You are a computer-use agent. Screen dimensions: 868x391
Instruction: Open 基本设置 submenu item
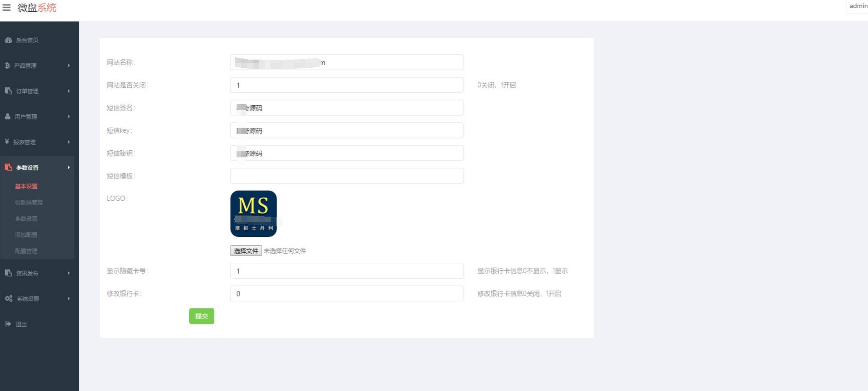(x=26, y=186)
